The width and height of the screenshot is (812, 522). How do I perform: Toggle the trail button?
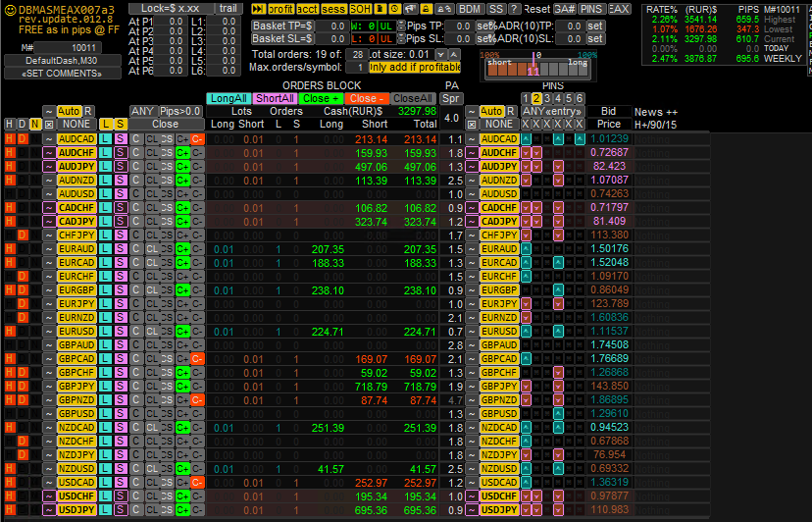coord(228,8)
